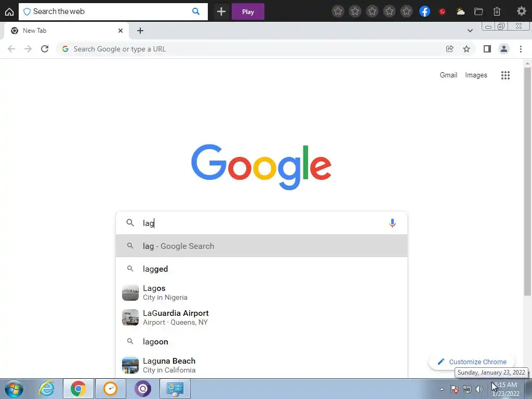Go back in Chrome

11,49
